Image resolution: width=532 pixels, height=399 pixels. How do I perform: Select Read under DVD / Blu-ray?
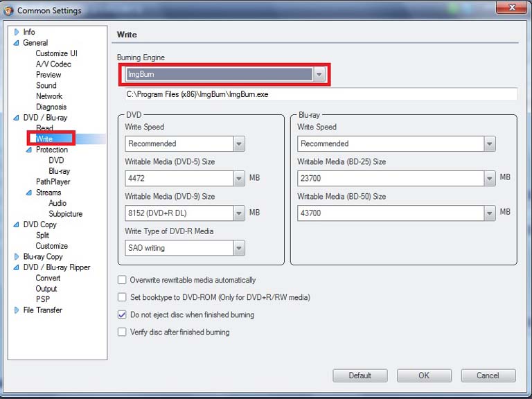pyautogui.click(x=44, y=128)
